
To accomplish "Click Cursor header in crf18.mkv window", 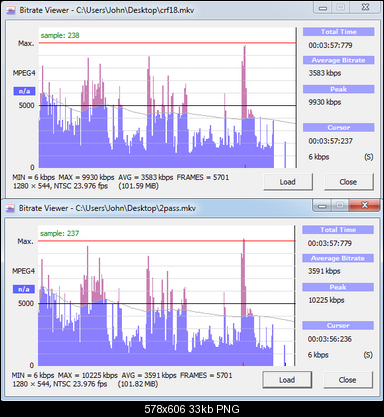I will pyautogui.click(x=339, y=128).
